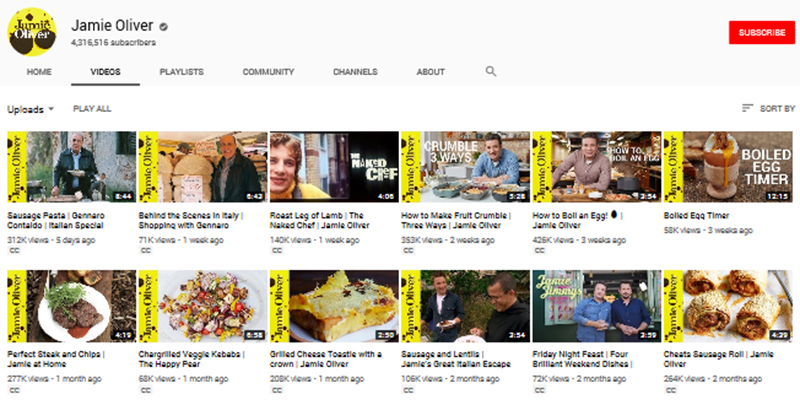Screen dimensions: 800x405
Task: Click the red Subscribe button
Action: (762, 33)
